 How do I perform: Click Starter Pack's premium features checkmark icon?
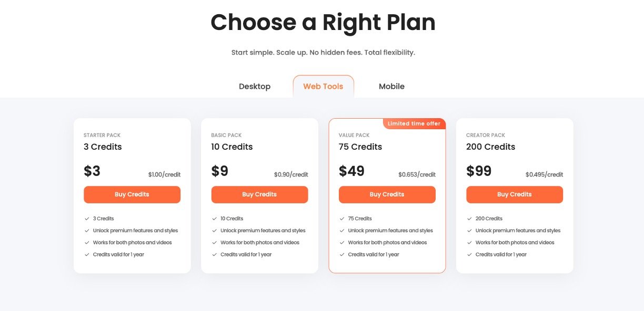[87, 231]
